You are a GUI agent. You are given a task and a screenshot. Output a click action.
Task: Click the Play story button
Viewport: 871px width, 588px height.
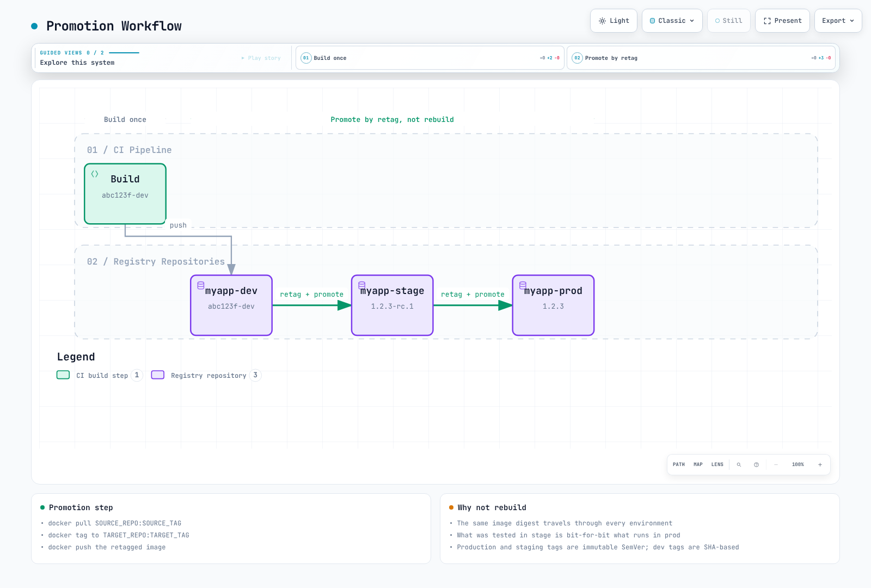pos(261,58)
